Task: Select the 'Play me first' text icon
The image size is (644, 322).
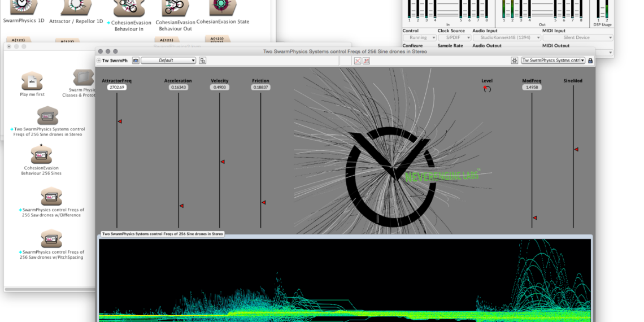Action: coord(32,81)
